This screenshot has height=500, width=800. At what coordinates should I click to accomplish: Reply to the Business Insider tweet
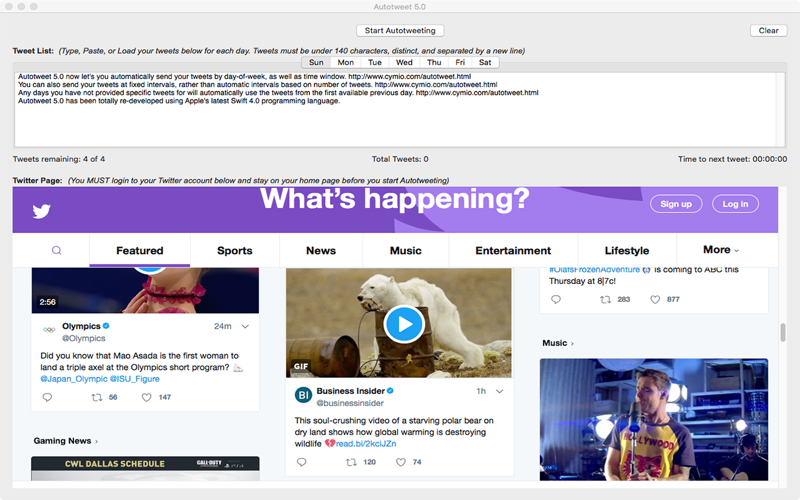click(x=302, y=462)
